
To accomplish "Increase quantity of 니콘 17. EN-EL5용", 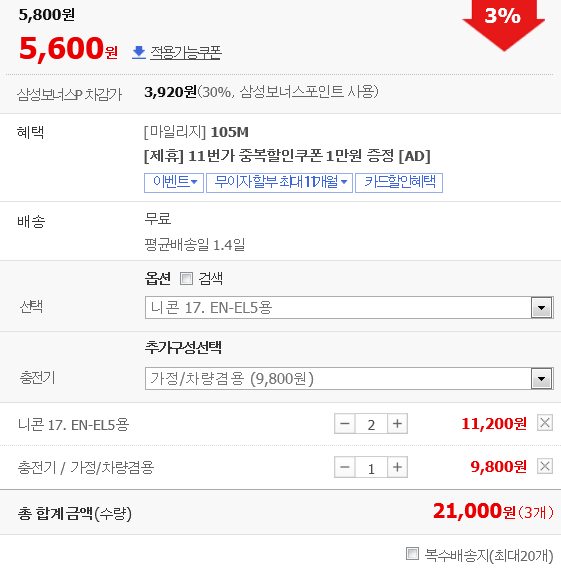I will pos(397,424).
